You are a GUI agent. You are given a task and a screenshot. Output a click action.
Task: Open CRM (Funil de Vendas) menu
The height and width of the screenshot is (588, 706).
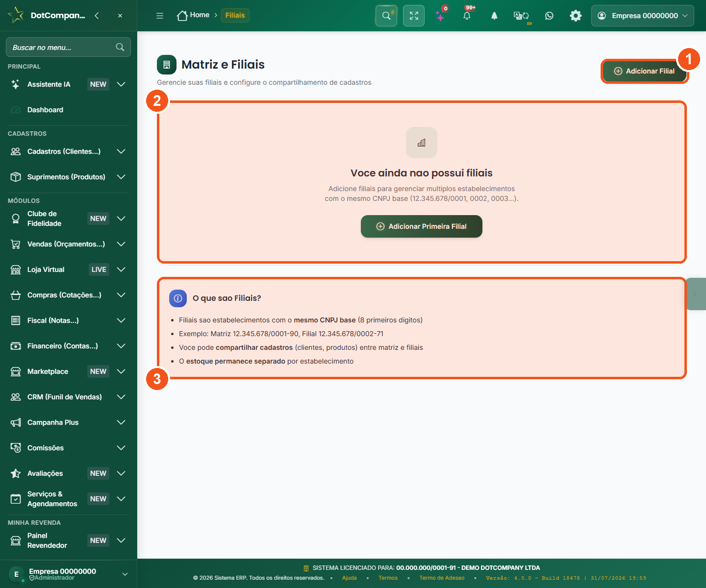(65, 397)
